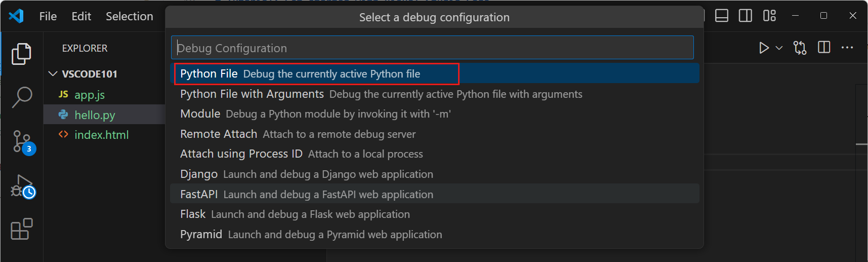Open the File menu
Image resolution: width=868 pixels, height=262 pixels.
pyautogui.click(x=48, y=16)
